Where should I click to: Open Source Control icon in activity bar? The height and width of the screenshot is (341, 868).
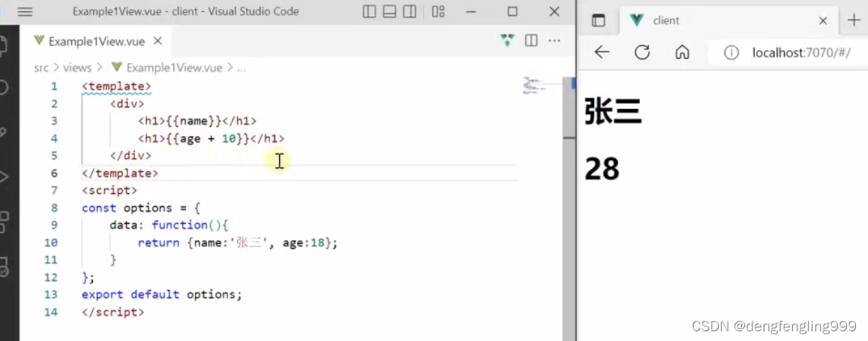pos(3,132)
